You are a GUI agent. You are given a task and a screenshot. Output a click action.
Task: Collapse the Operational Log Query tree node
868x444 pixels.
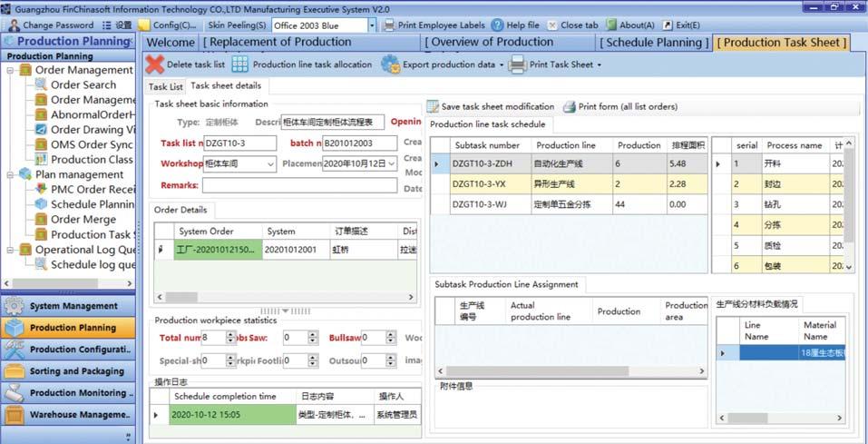pyautogui.click(x=11, y=250)
